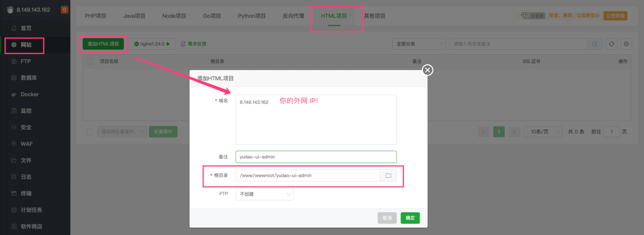Click the nginx1.24.0 status button

152,44
